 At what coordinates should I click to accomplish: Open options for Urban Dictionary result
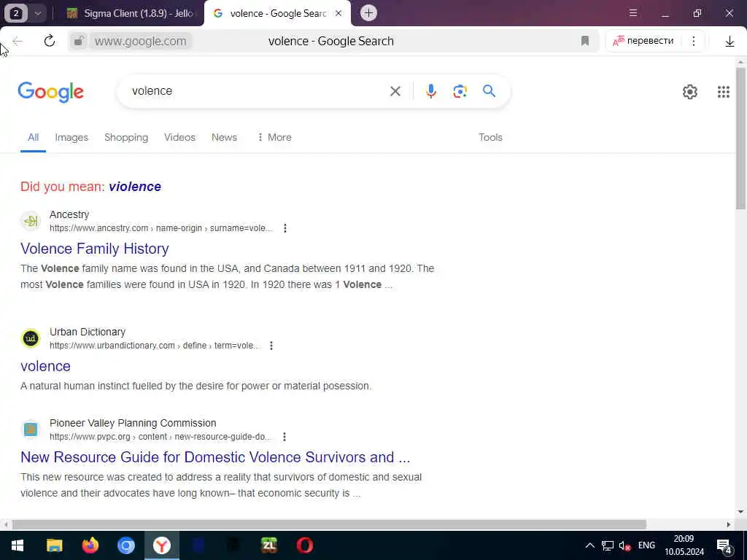tap(271, 345)
